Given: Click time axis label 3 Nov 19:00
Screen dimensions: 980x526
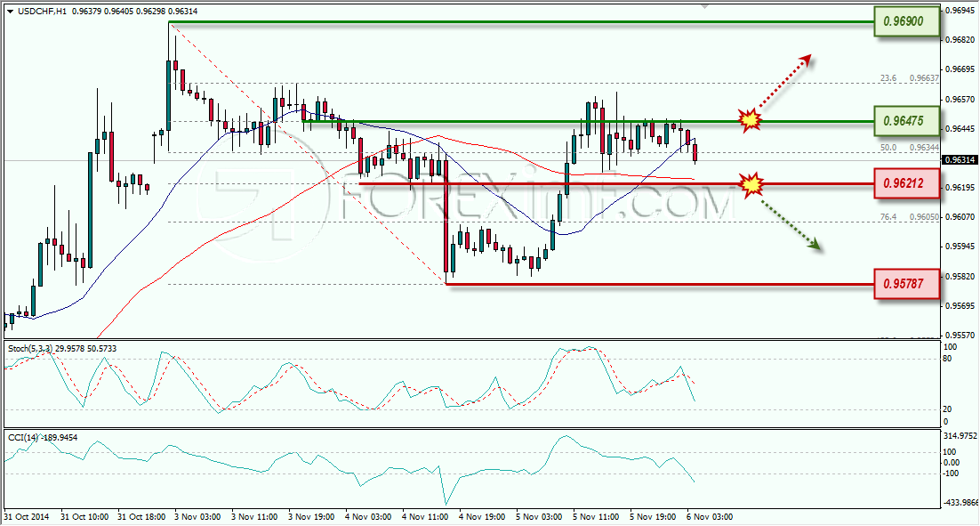Looking at the screenshot, I should point(311,516).
